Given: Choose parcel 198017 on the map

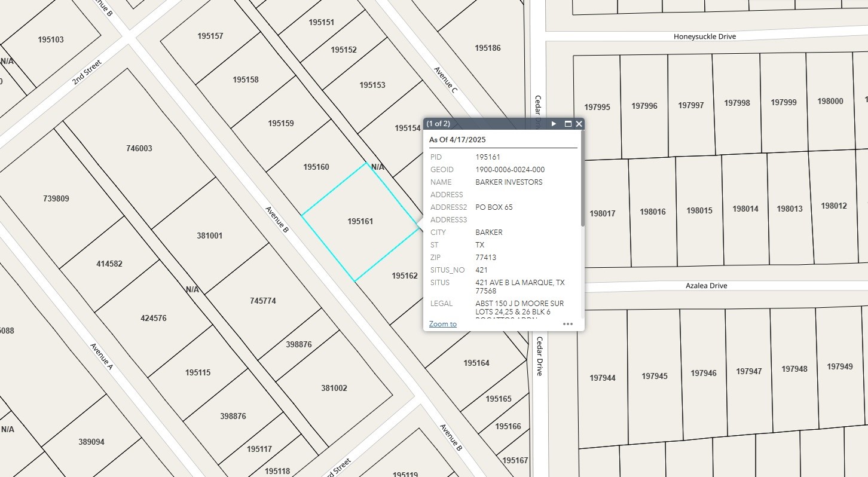Looking at the screenshot, I should coord(602,213).
